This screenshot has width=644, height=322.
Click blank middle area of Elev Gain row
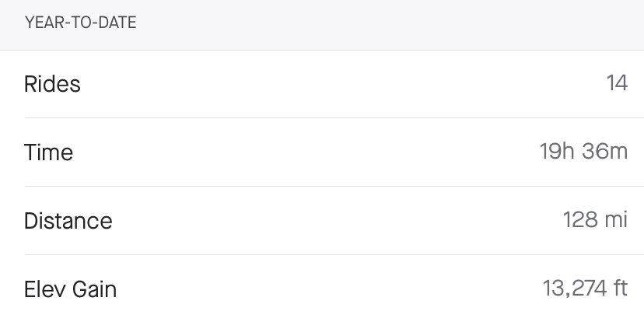(328, 289)
